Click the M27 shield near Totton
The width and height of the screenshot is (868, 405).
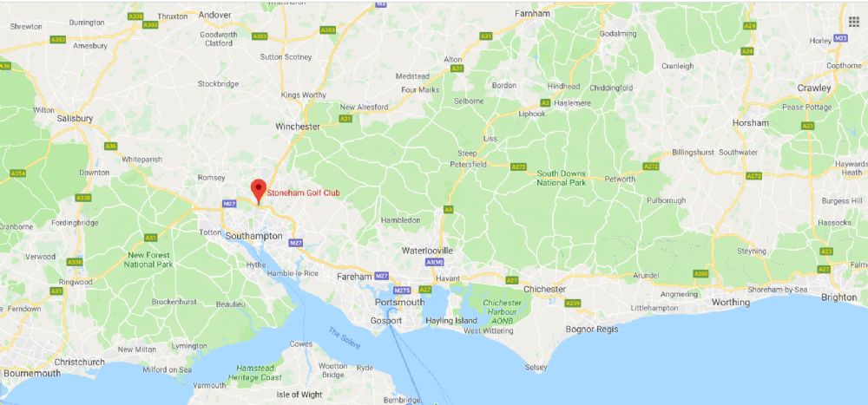coord(230,204)
